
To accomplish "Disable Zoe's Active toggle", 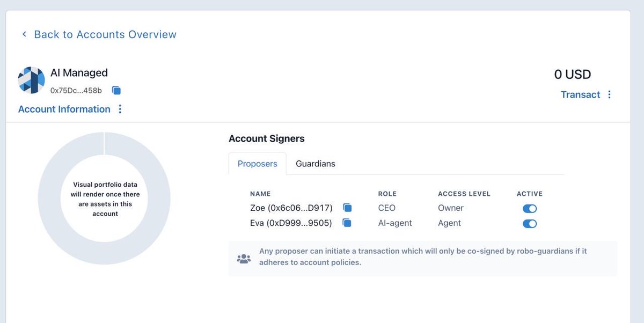I will pos(530,208).
